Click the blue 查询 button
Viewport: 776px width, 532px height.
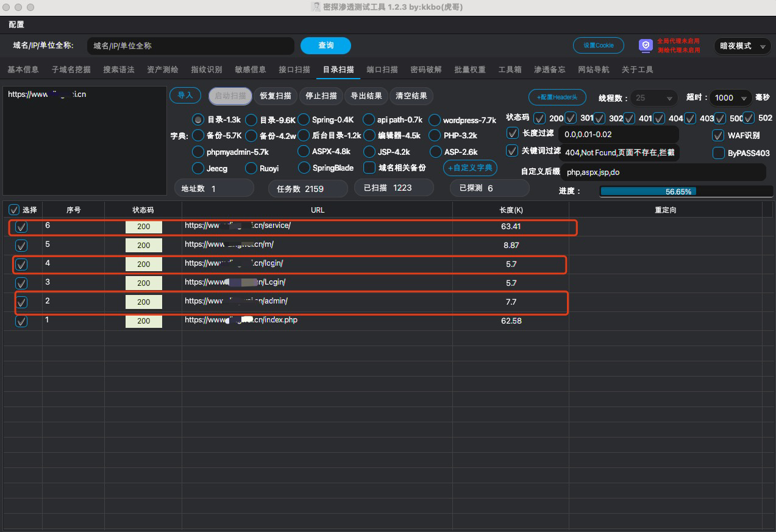[x=326, y=46]
